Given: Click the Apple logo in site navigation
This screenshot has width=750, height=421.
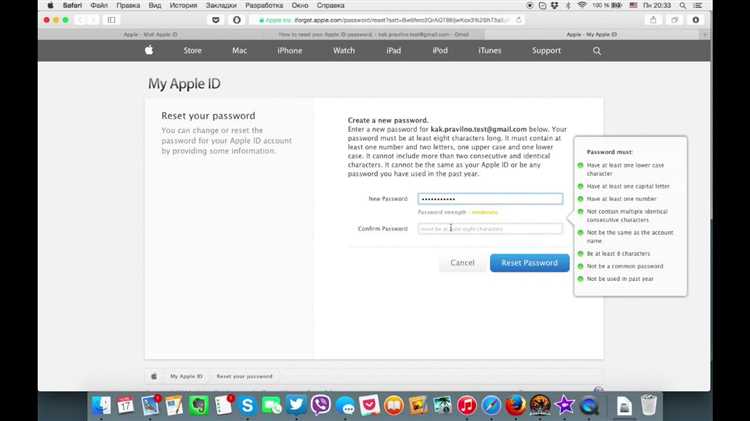Looking at the screenshot, I should [149, 50].
